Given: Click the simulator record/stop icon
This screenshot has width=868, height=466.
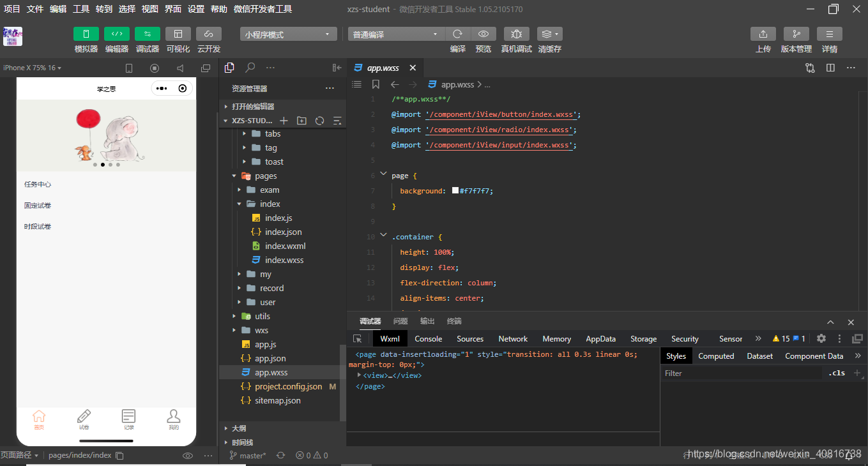Looking at the screenshot, I should [x=155, y=68].
